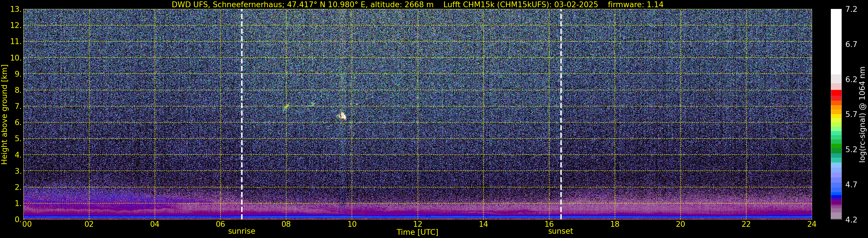Click the '24' time tick label
The image size is (868, 238).
click(812, 224)
